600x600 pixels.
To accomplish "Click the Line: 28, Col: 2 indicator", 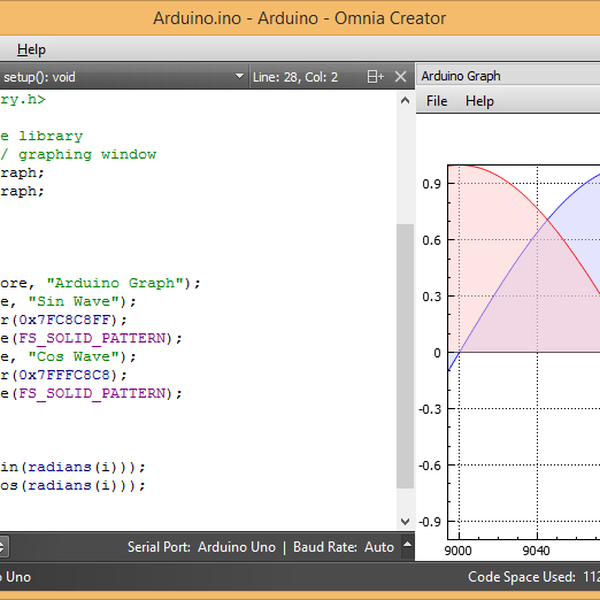I will [x=295, y=76].
